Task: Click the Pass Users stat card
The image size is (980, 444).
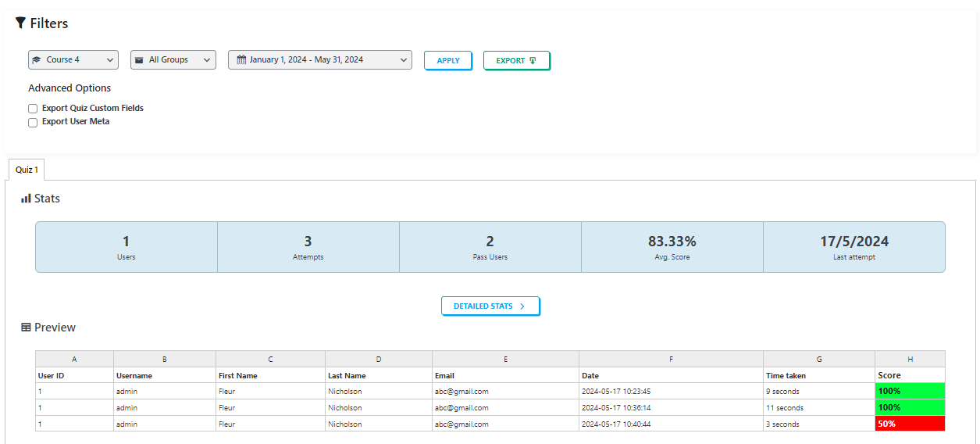Action: (490, 247)
